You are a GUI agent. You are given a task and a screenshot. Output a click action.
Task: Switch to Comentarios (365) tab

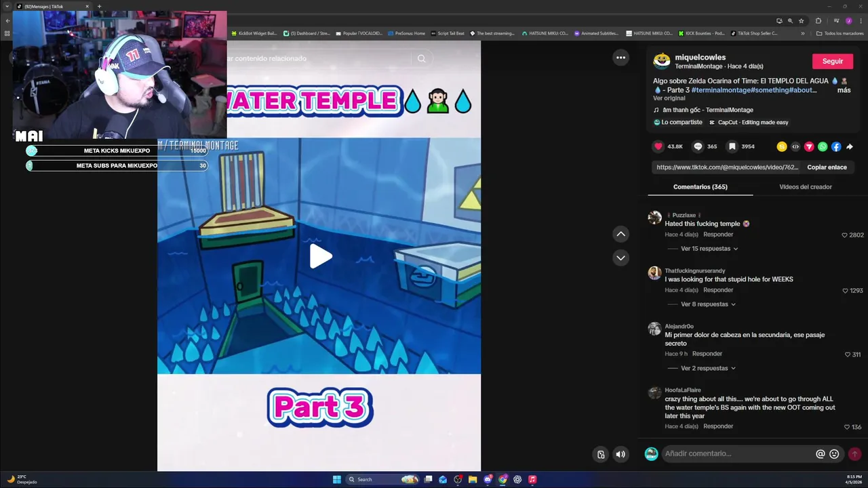pos(700,186)
